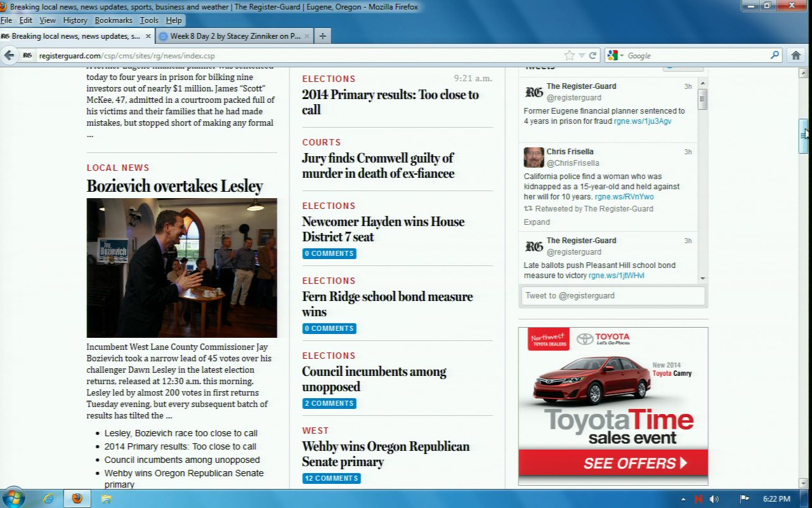The width and height of the screenshot is (812, 508).
Task: Open Windows Explorer folder icon on the taskbar
Action: pyautogui.click(x=106, y=498)
